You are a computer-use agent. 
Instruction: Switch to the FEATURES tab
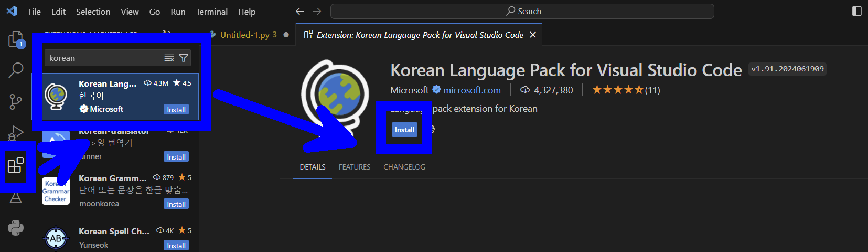click(x=355, y=167)
